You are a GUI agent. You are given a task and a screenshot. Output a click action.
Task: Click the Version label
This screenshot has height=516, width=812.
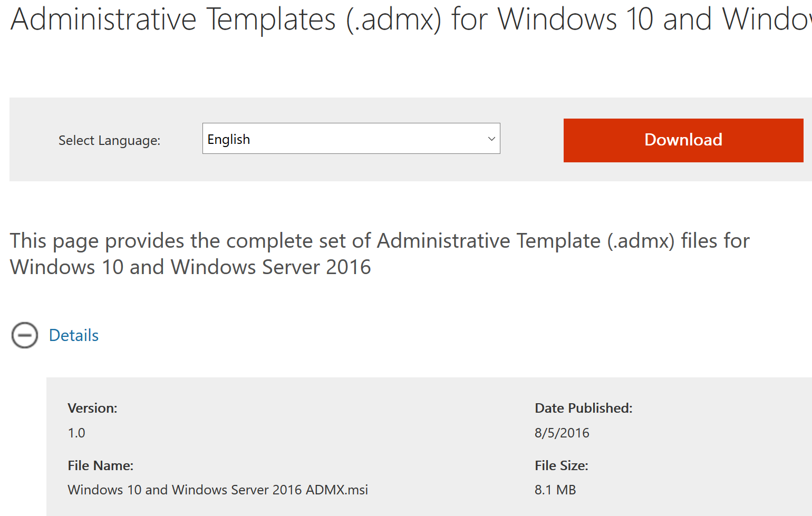pyautogui.click(x=92, y=408)
